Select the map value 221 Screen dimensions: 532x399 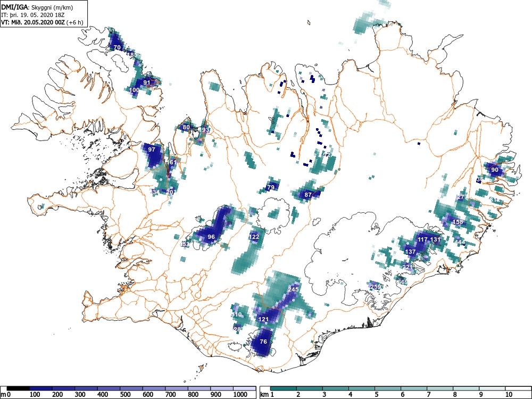coord(407,267)
